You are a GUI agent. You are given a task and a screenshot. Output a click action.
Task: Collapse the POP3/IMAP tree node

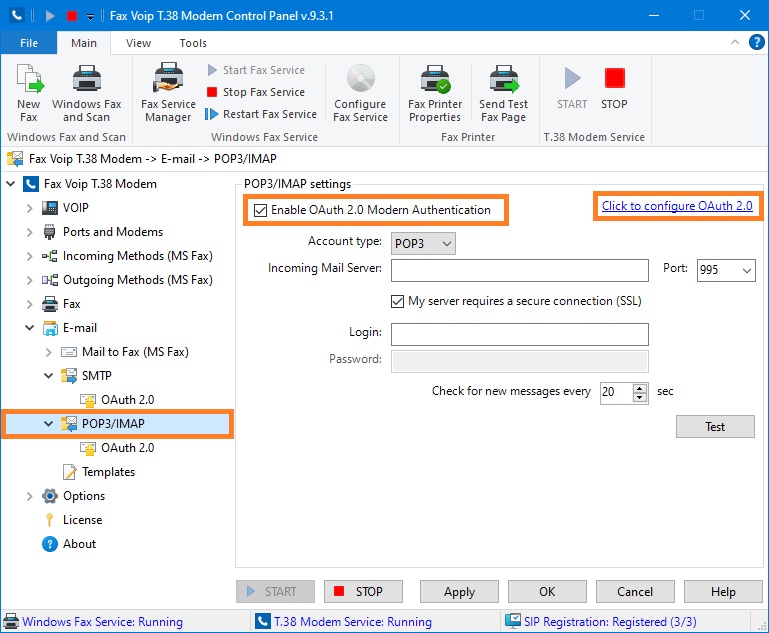(x=49, y=423)
